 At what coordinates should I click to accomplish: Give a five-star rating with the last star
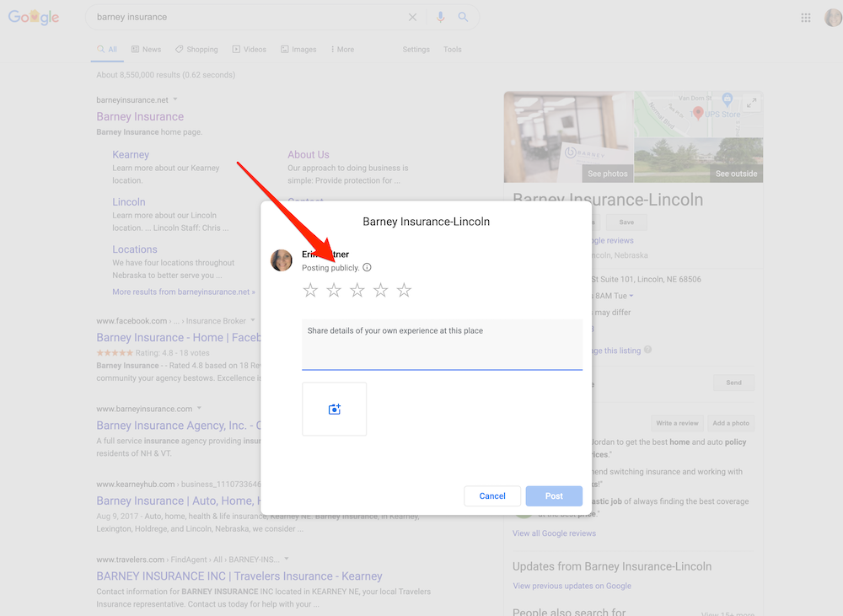pos(404,290)
